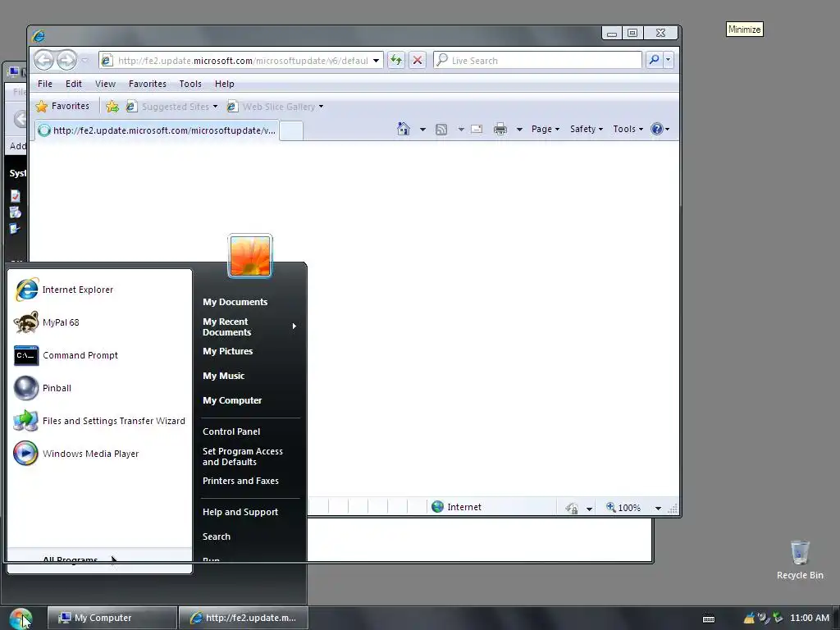Open the Home button dropdown arrow
Viewport: 840px width, 630px height.
pyautogui.click(x=422, y=130)
